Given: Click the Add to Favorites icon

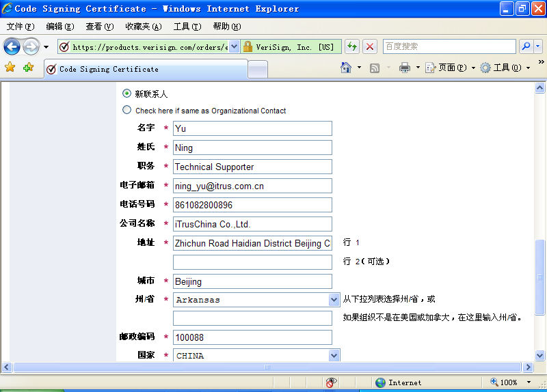Looking at the screenshot, I should click(x=28, y=68).
